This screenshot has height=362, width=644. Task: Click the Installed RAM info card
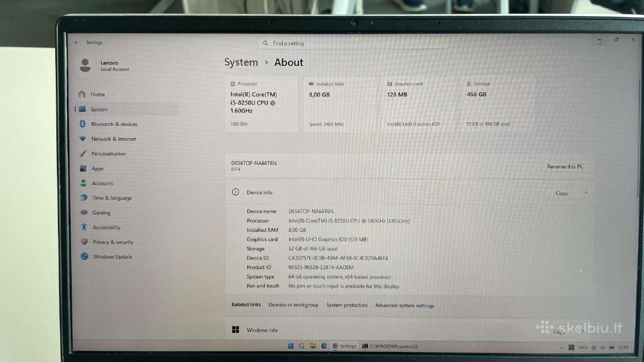[x=340, y=105]
